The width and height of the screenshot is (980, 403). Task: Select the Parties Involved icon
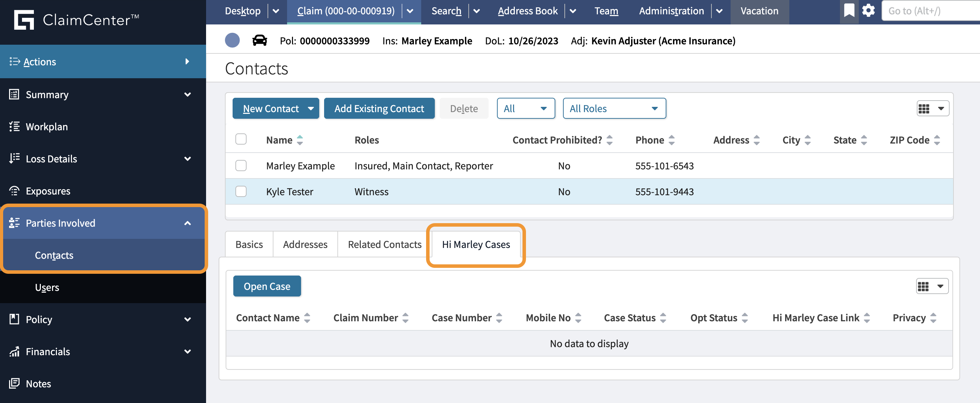(14, 222)
